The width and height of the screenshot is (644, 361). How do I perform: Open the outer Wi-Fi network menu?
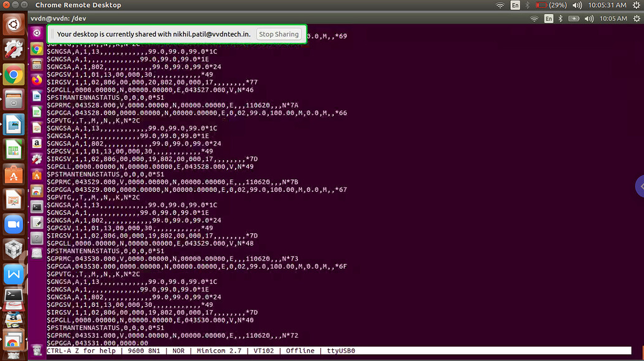coord(500,5)
